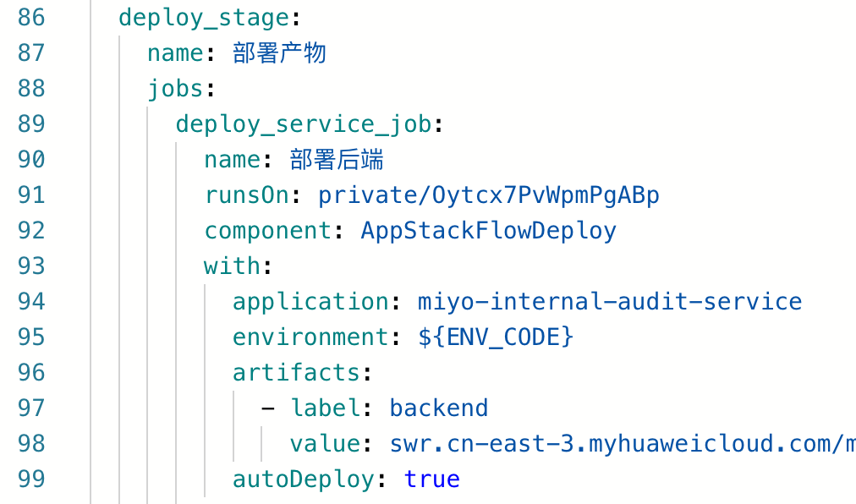Viewport: 856px width, 504px height.
Task: Click application value miyo-internal-audit-service
Action: coord(610,302)
